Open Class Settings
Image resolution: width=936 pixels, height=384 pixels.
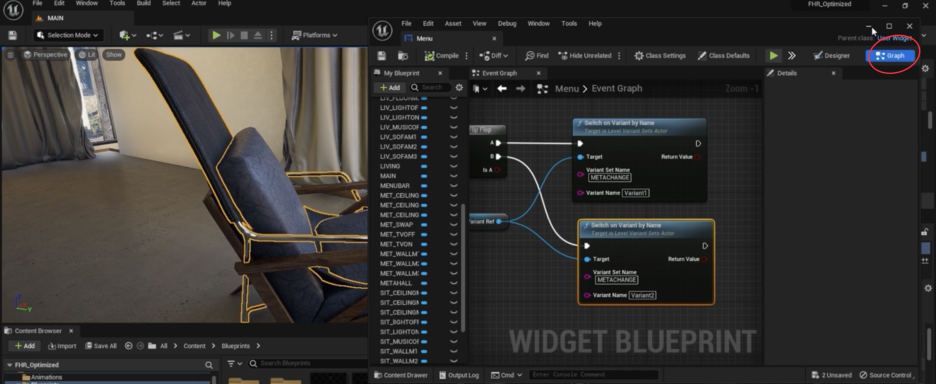click(x=660, y=56)
